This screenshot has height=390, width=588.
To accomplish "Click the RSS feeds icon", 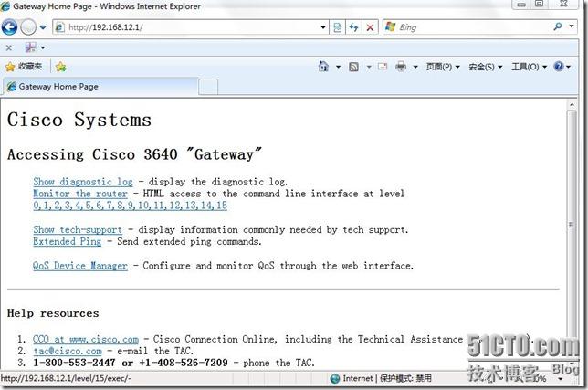I will (x=353, y=67).
